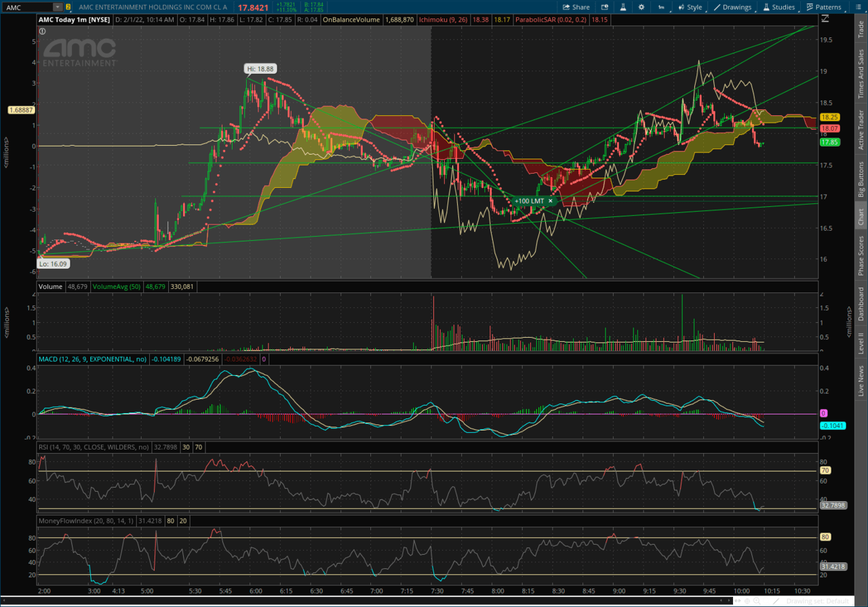This screenshot has height=607, width=868.
Task: Select the Volume study label
Action: point(50,287)
